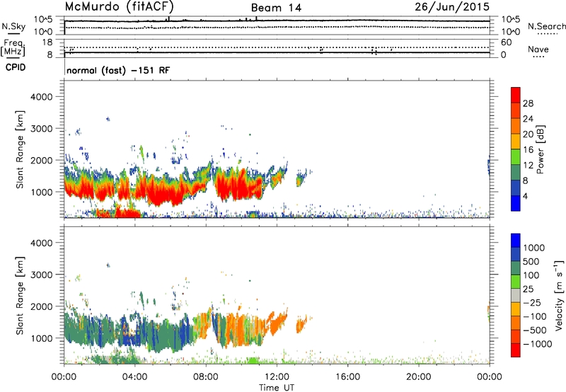Screen dimensions: 566x392
Task: Click the 12:00 time tick label
Action: click(277, 377)
